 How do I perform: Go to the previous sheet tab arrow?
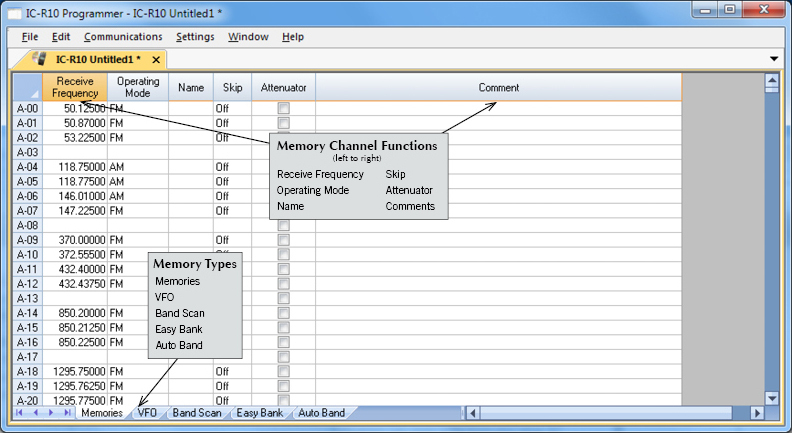[x=35, y=413]
